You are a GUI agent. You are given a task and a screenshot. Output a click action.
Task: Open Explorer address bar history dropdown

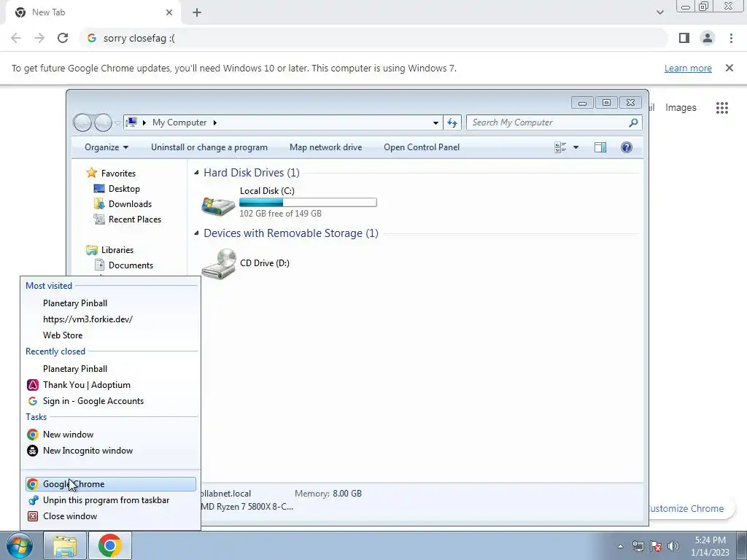coord(436,122)
